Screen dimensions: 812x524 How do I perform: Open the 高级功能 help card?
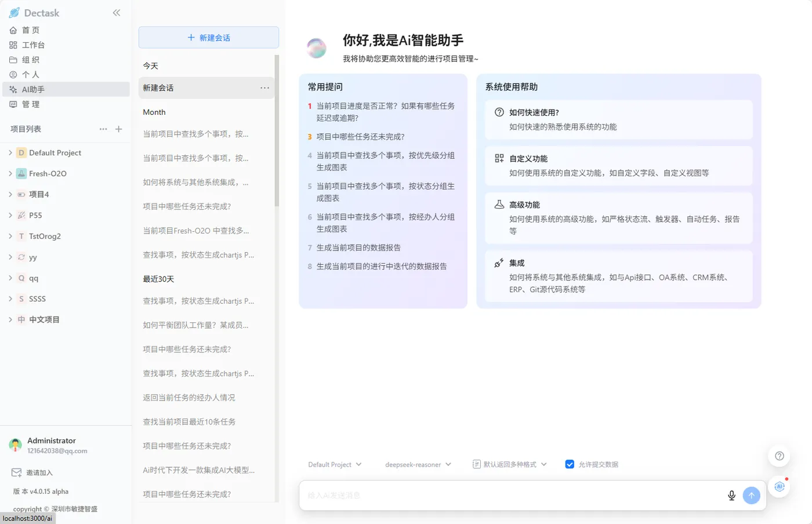[x=619, y=218]
